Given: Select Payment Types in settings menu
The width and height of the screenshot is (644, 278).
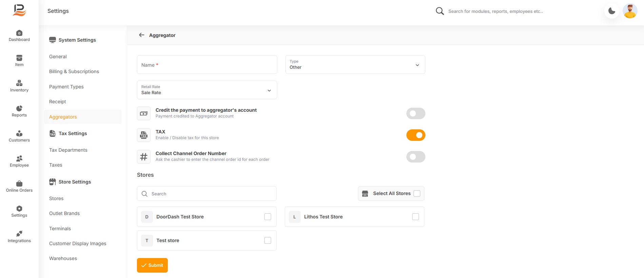Looking at the screenshot, I should pyautogui.click(x=66, y=87).
